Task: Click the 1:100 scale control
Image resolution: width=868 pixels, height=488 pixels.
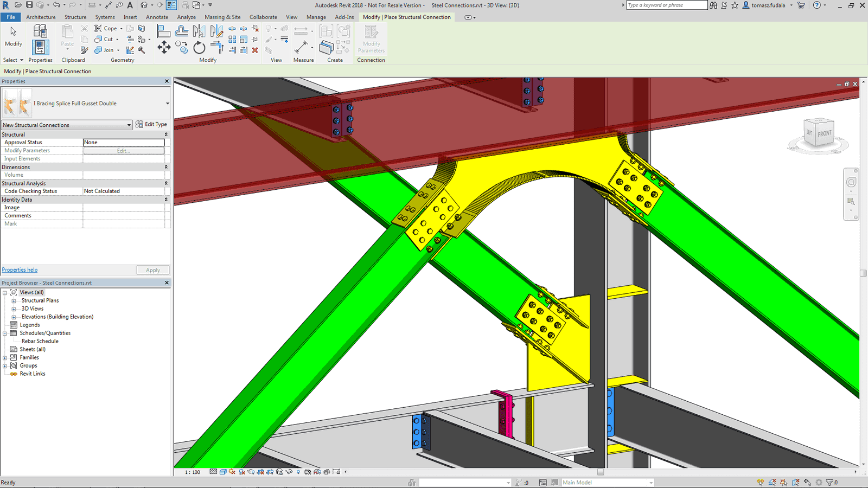Action: pyautogui.click(x=192, y=472)
